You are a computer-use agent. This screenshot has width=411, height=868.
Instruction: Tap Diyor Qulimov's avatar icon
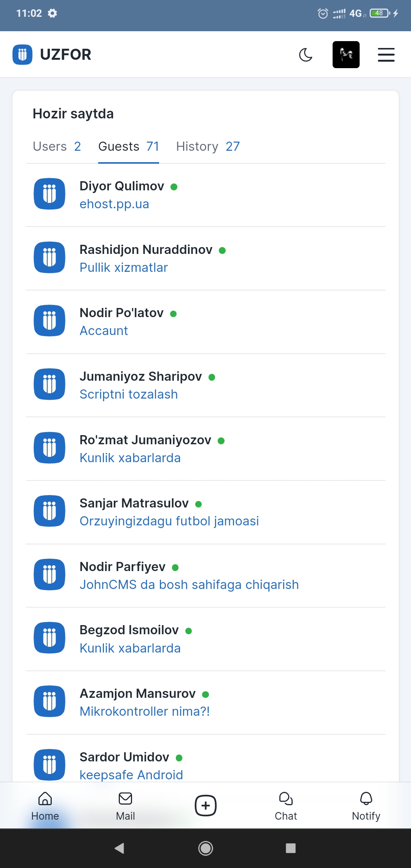click(x=49, y=194)
